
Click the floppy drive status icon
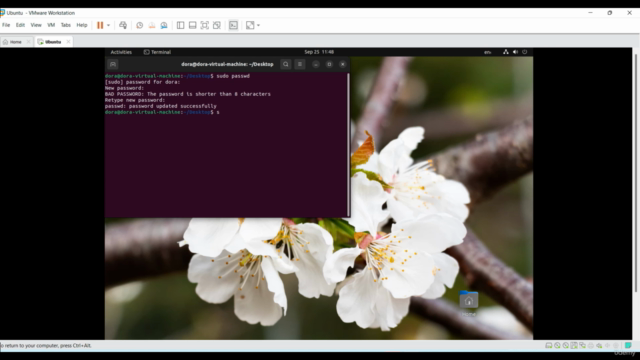click(574, 346)
